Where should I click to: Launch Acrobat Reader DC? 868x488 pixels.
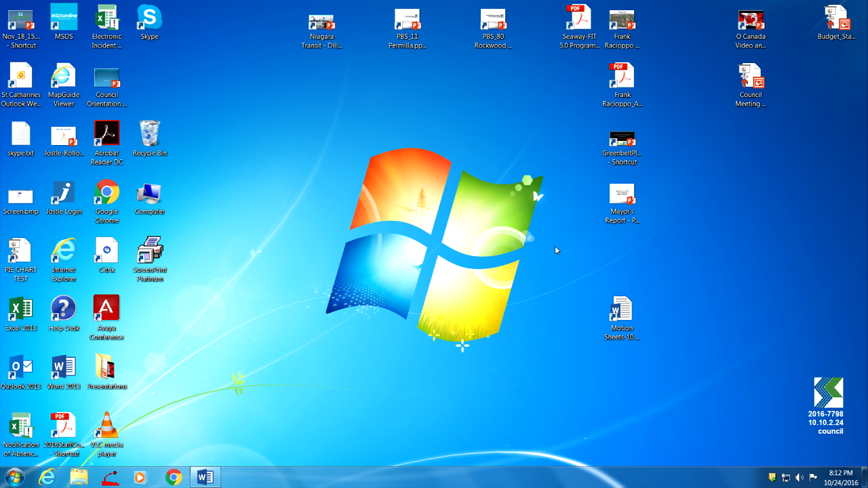pos(106,144)
